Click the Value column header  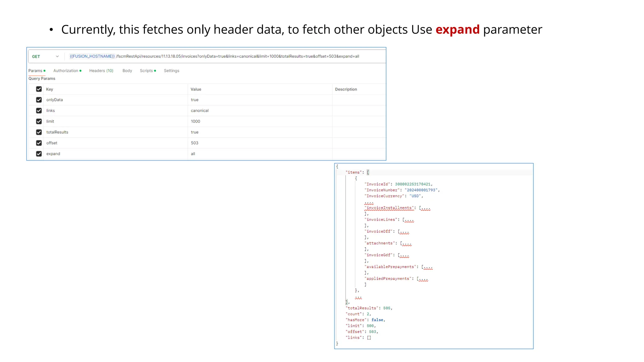coord(196,89)
